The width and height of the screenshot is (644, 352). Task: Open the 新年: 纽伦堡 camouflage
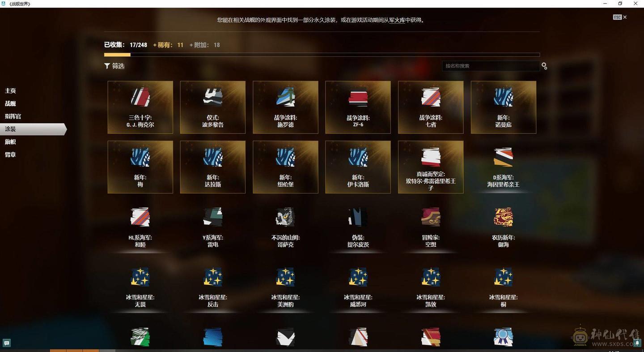(285, 167)
